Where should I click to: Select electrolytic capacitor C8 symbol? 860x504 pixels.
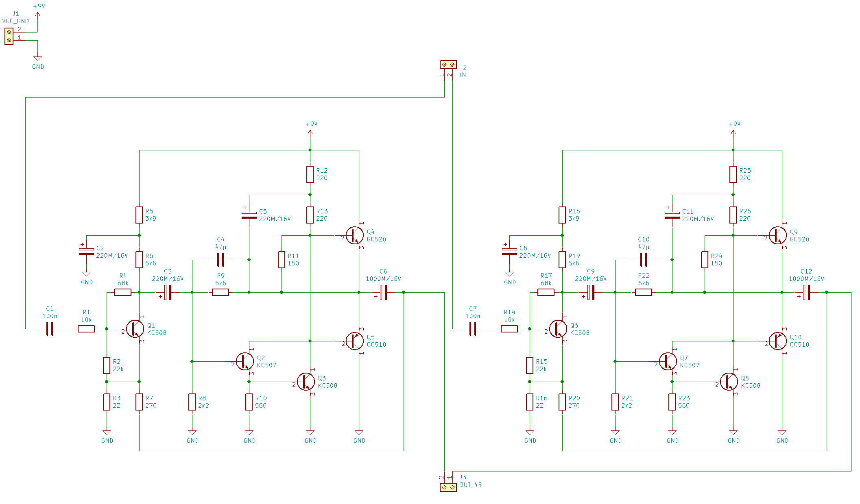[509, 252]
